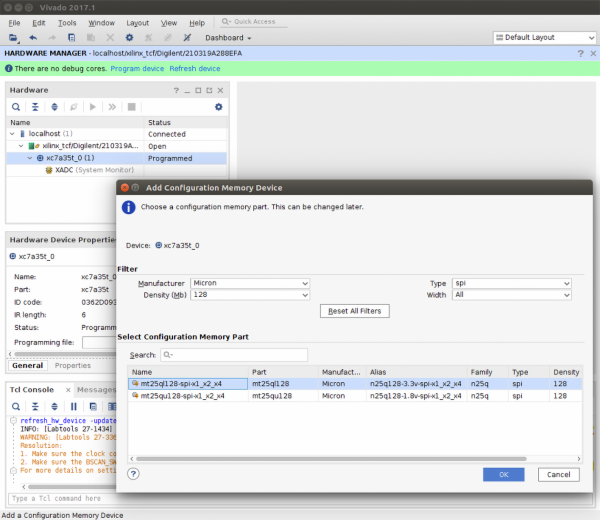This screenshot has height=520, width=600.
Task: Click search icon in Tcl Console toolbar
Action: point(17,405)
